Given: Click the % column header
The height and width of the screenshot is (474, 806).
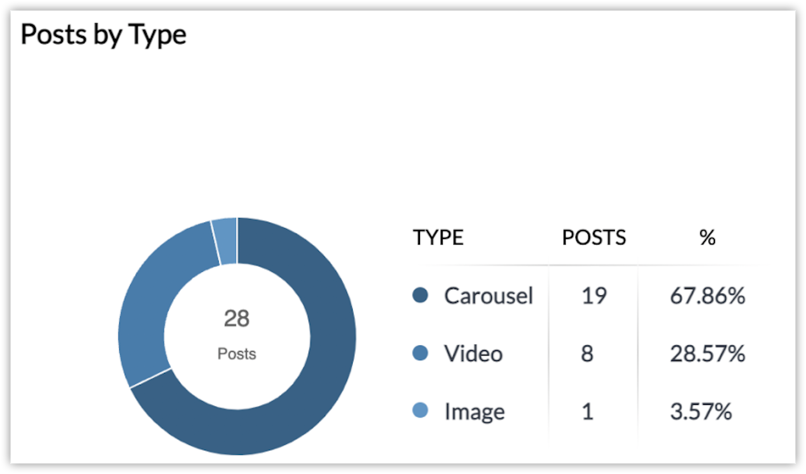Looking at the screenshot, I should click(x=707, y=238).
